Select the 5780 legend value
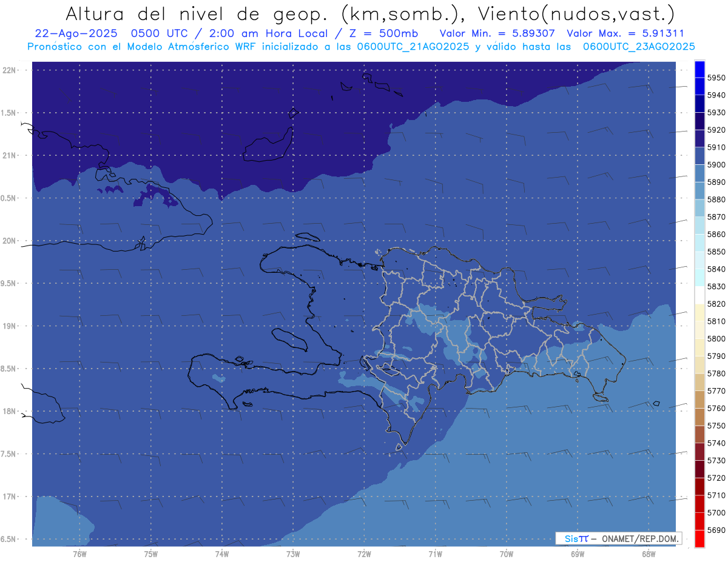 pos(716,373)
